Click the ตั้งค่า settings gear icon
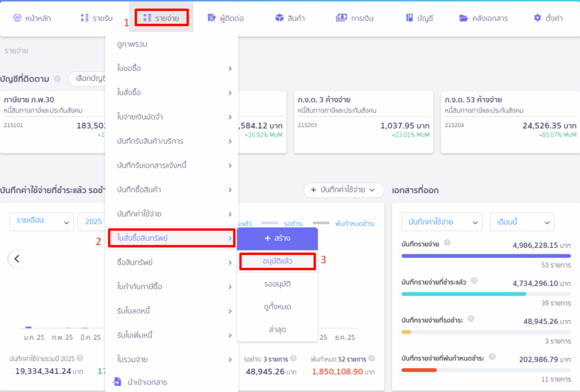Viewport: 580px width, 392px height. pos(538,18)
